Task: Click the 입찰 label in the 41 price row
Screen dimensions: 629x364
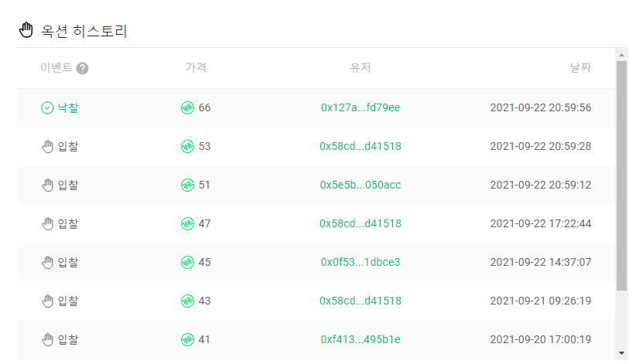Action: coord(68,339)
